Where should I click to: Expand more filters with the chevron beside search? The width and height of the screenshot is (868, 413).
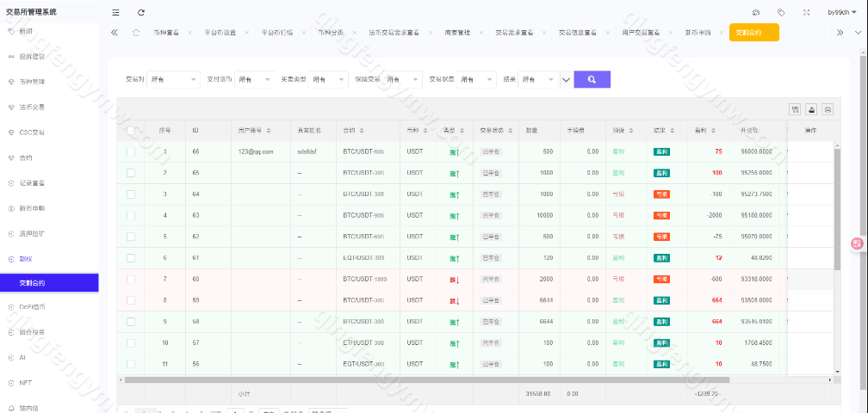point(566,80)
